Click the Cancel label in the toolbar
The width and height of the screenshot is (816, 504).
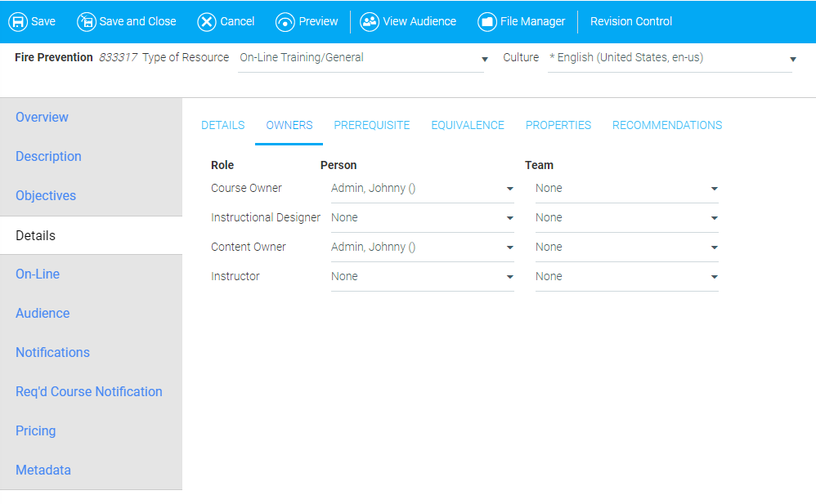point(237,21)
